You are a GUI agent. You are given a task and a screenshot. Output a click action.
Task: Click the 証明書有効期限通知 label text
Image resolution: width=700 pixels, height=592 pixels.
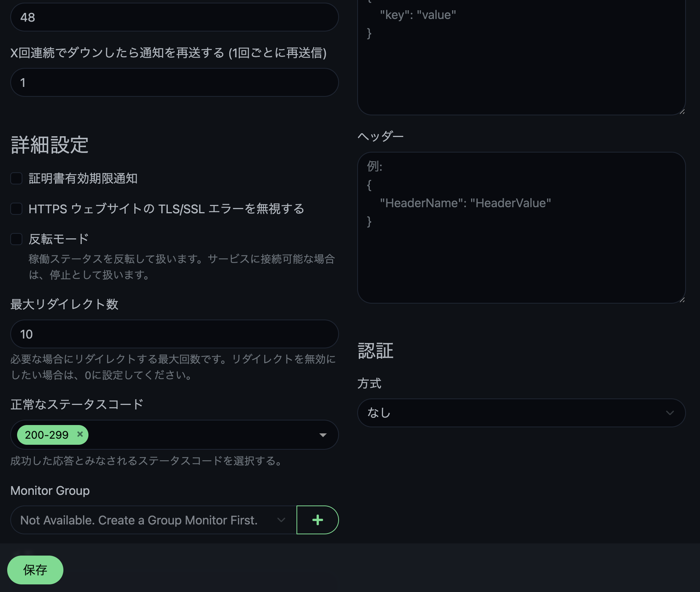[x=83, y=178]
